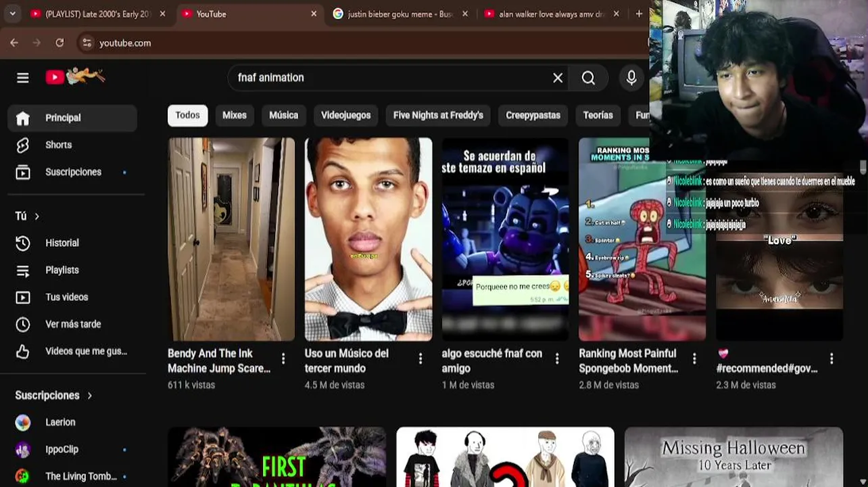
Task: Open Historial in the sidebar
Action: coord(72,243)
